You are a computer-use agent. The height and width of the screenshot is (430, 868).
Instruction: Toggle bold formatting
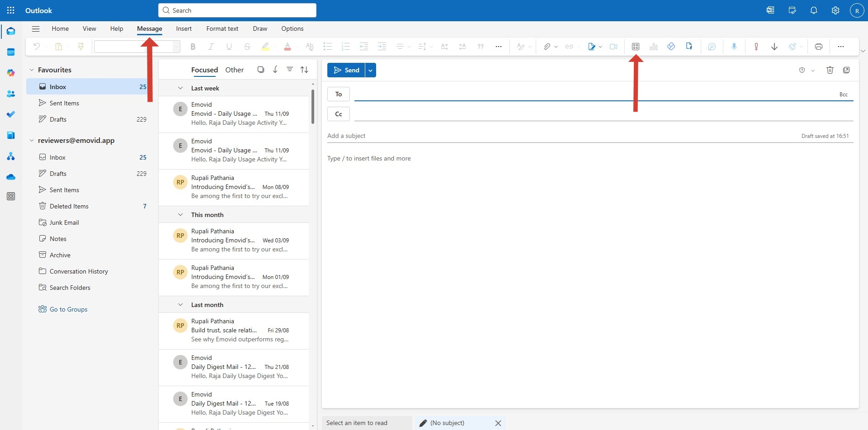[193, 46]
